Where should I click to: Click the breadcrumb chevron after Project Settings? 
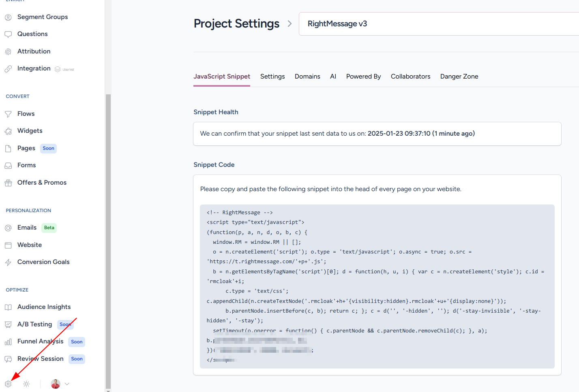pos(289,24)
